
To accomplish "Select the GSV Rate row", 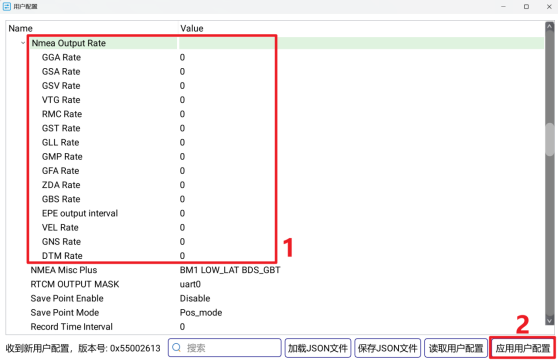I will pos(275,86).
